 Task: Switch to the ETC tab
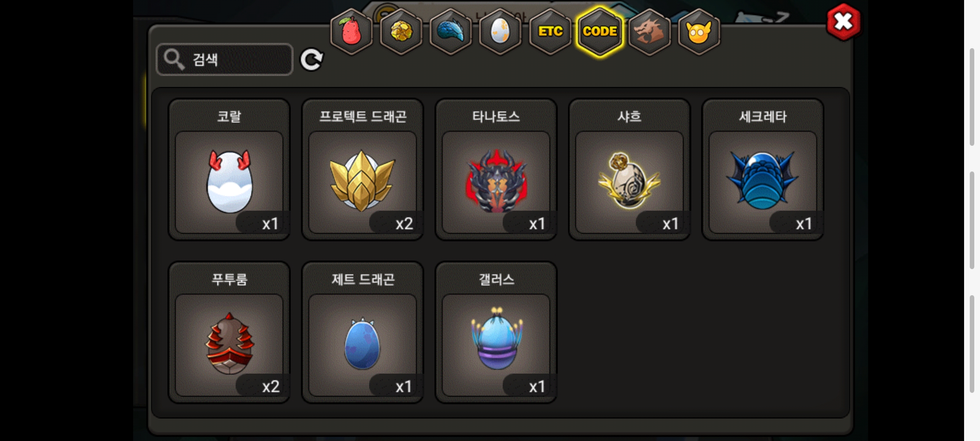550,32
